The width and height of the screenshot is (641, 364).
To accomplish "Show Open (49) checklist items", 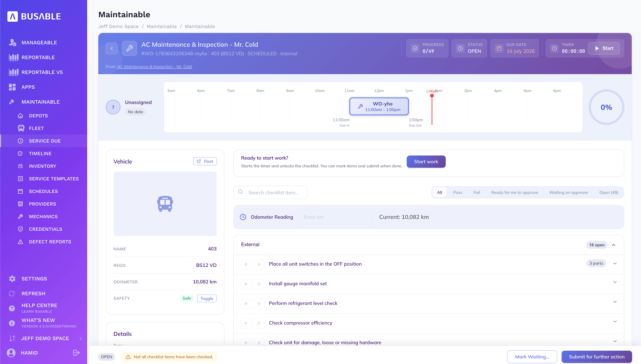I will coord(609,193).
